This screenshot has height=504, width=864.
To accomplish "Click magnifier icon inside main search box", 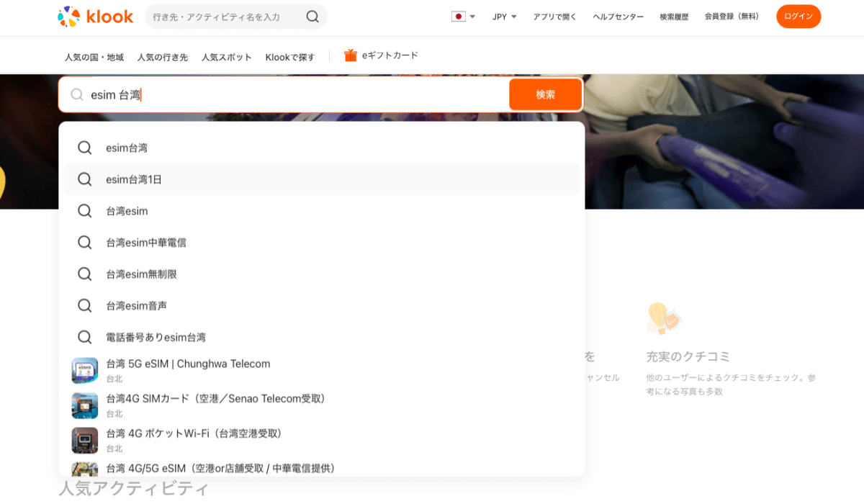I will pyautogui.click(x=77, y=94).
